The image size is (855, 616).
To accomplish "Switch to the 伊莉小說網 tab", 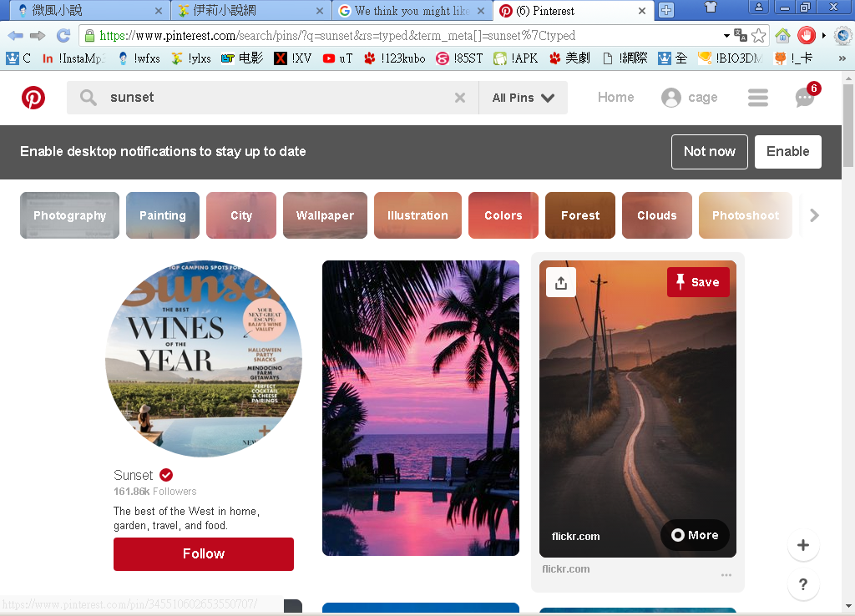I will pyautogui.click(x=250, y=11).
